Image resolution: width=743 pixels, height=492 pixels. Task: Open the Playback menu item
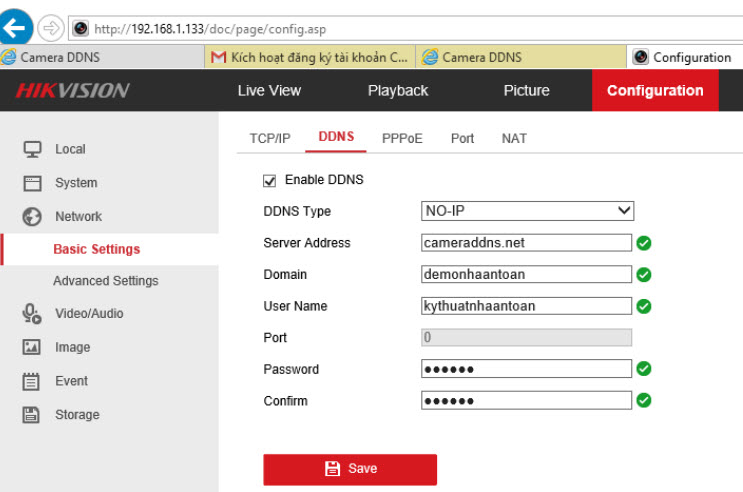click(397, 91)
